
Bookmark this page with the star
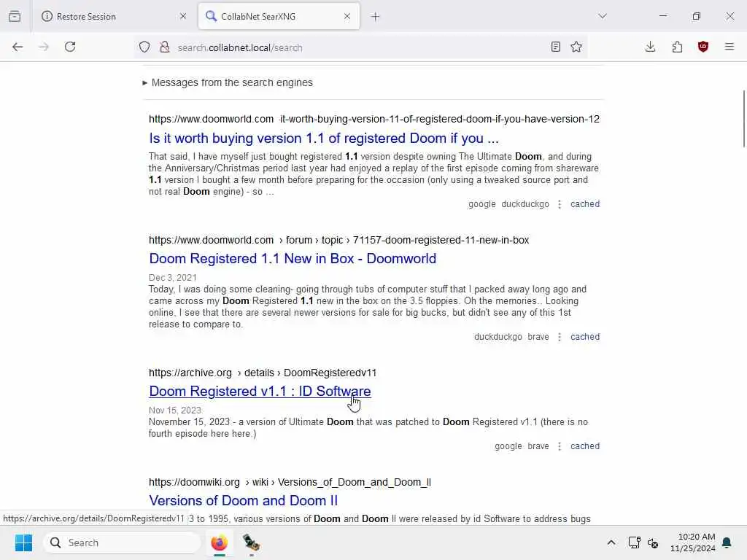coord(576,47)
